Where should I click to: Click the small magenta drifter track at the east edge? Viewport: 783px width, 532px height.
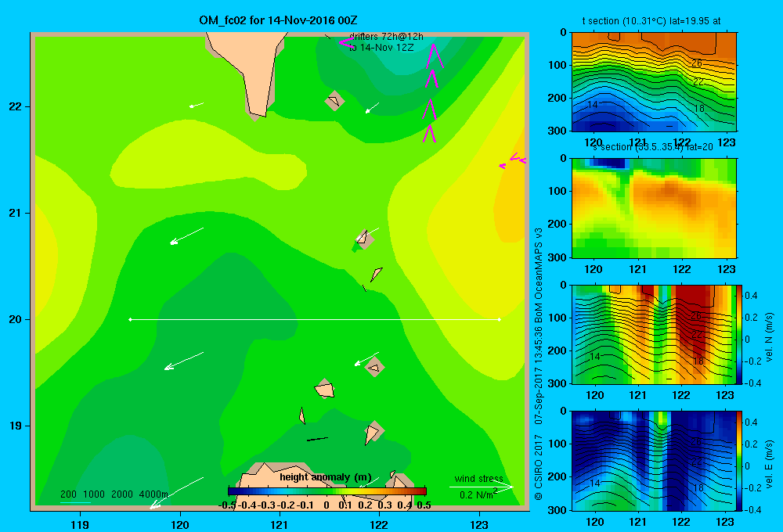pos(513,161)
